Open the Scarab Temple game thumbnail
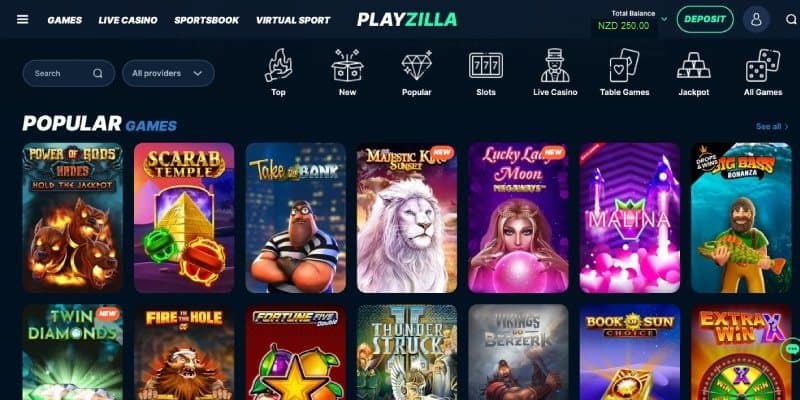800x400 pixels. (184, 218)
